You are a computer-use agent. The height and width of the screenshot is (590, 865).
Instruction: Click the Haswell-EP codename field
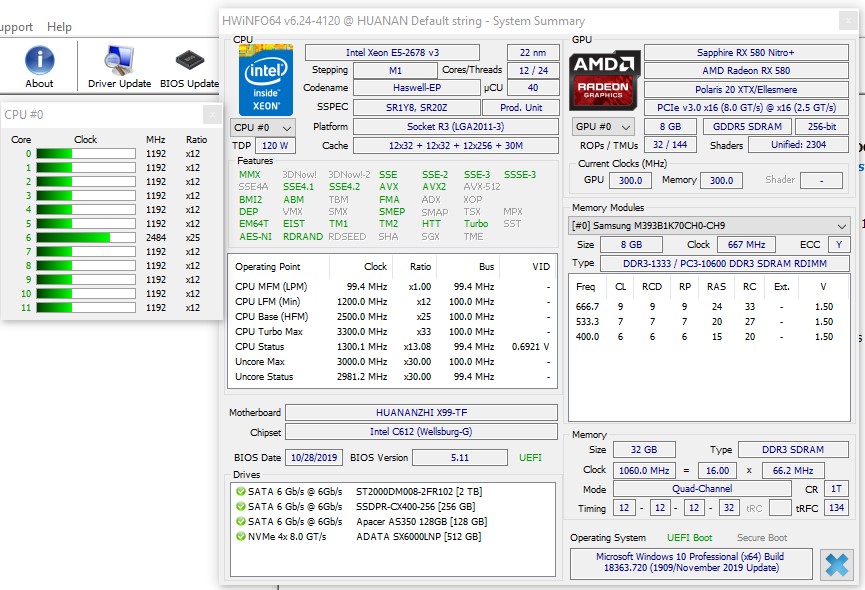point(417,88)
